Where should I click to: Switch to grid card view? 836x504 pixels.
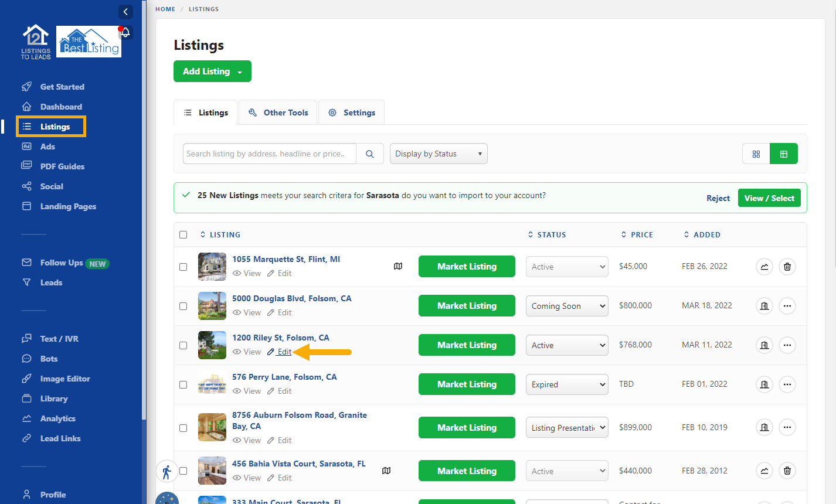756,154
